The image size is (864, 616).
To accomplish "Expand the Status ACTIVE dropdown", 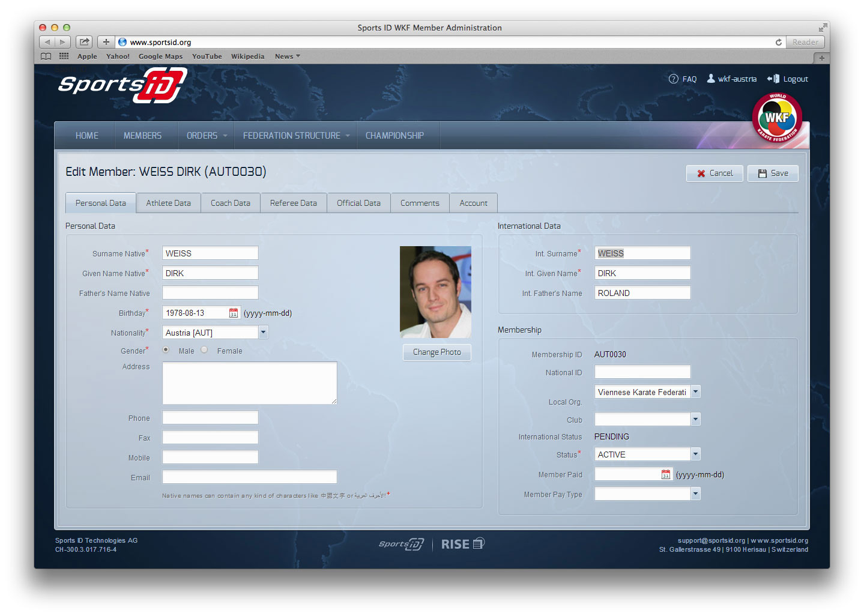I will [x=695, y=454].
